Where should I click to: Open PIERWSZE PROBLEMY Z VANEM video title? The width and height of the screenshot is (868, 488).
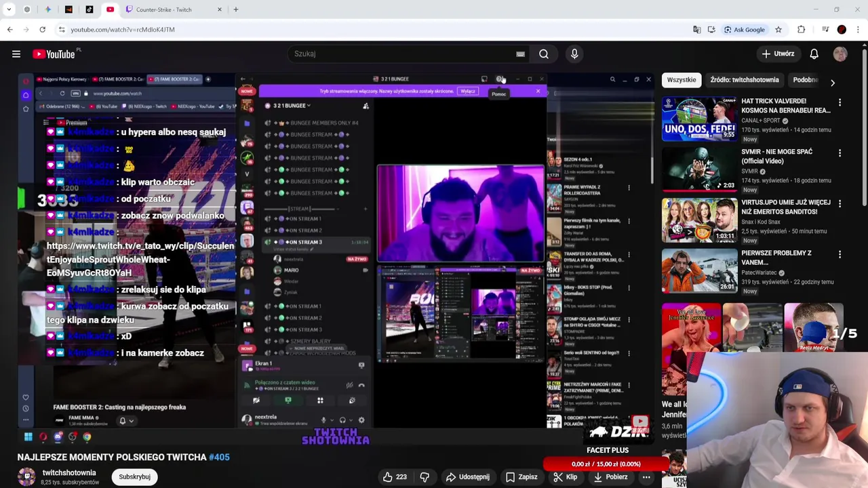tap(776, 258)
